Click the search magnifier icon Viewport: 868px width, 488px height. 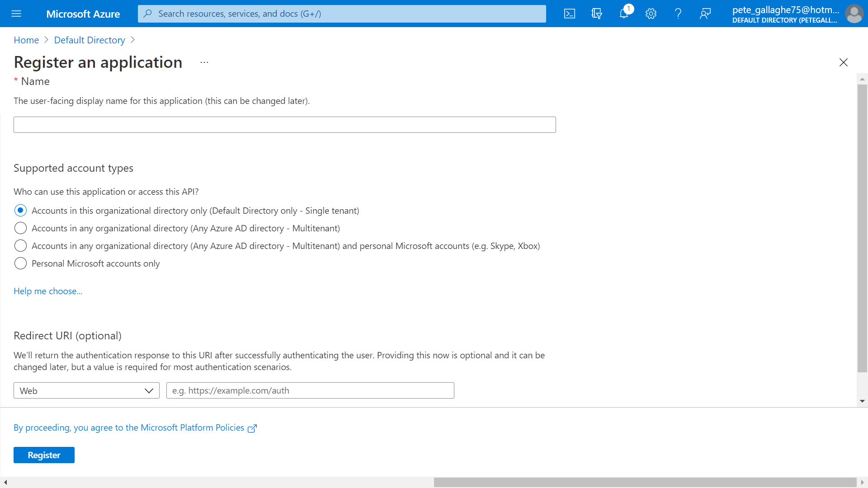point(147,14)
